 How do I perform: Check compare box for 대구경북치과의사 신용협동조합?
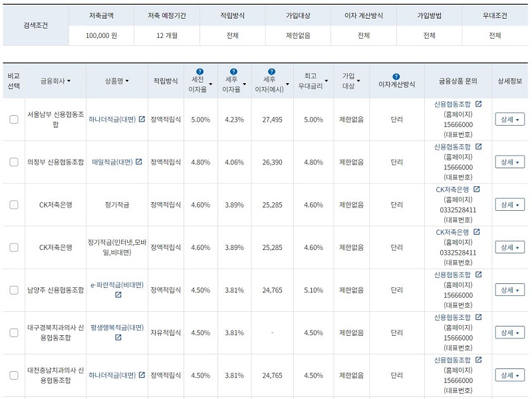tap(14, 332)
